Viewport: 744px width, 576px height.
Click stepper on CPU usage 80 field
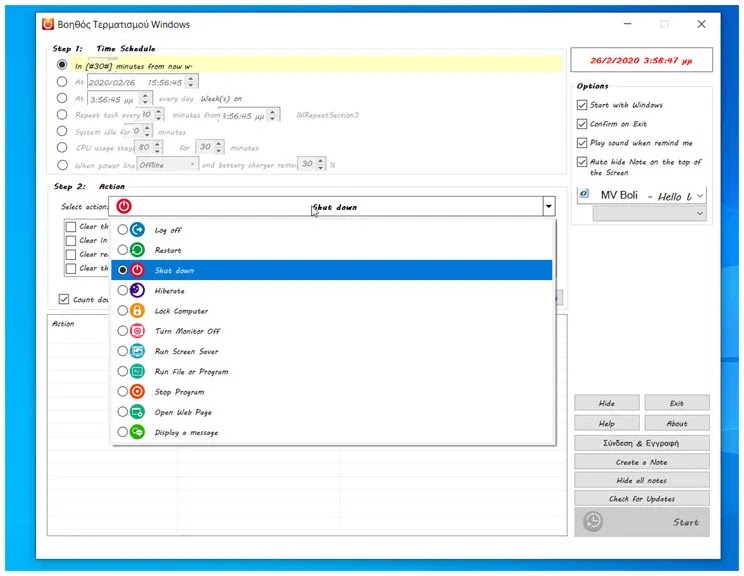coord(158,147)
